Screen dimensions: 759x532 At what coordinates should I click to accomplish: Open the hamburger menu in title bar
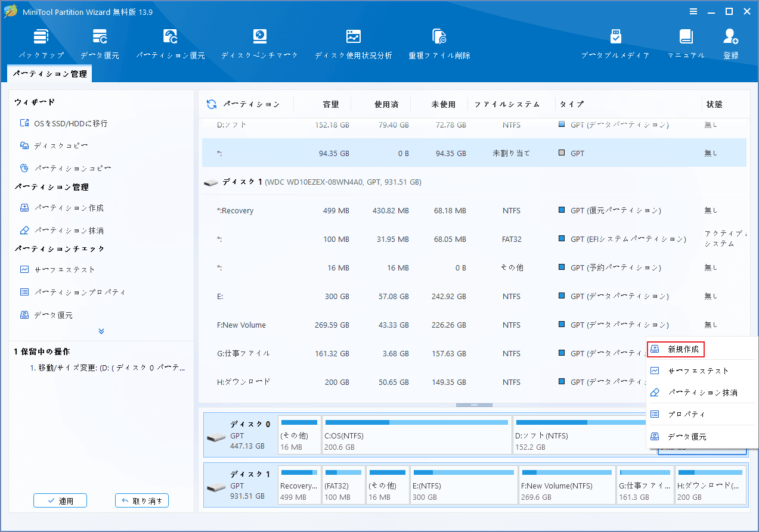(x=693, y=11)
